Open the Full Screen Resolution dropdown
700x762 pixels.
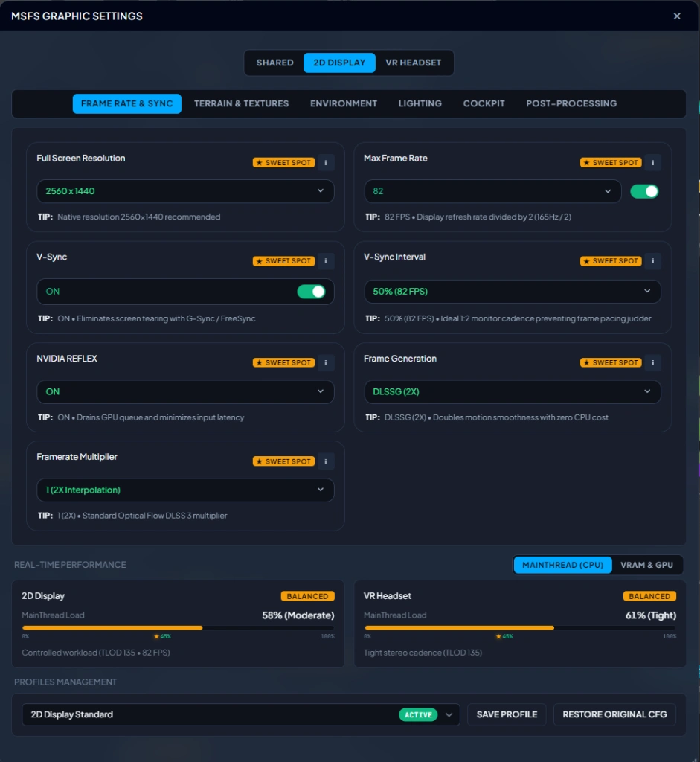click(185, 191)
